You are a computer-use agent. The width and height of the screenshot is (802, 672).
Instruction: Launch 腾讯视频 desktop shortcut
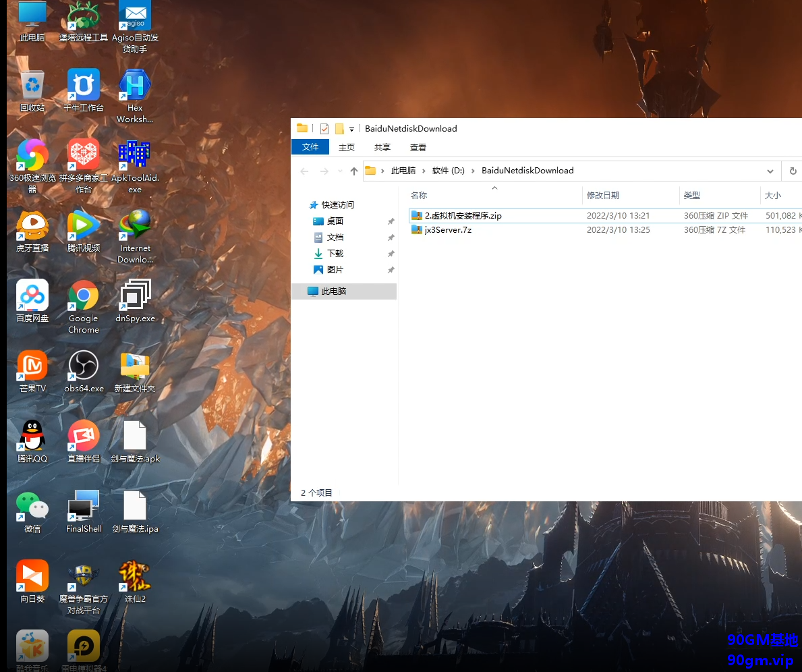[84, 231]
